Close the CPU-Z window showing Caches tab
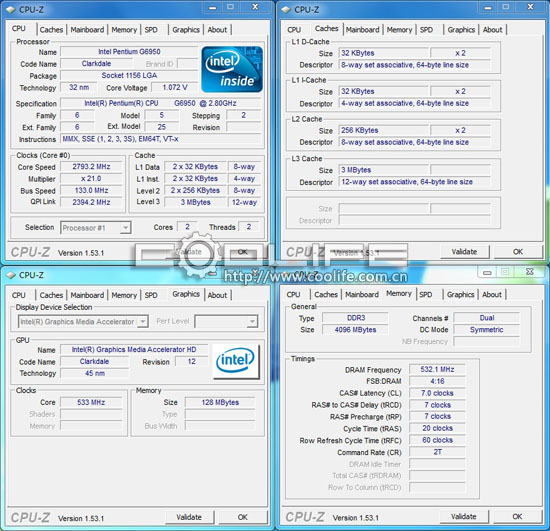The image size is (550, 531). (x=531, y=7)
